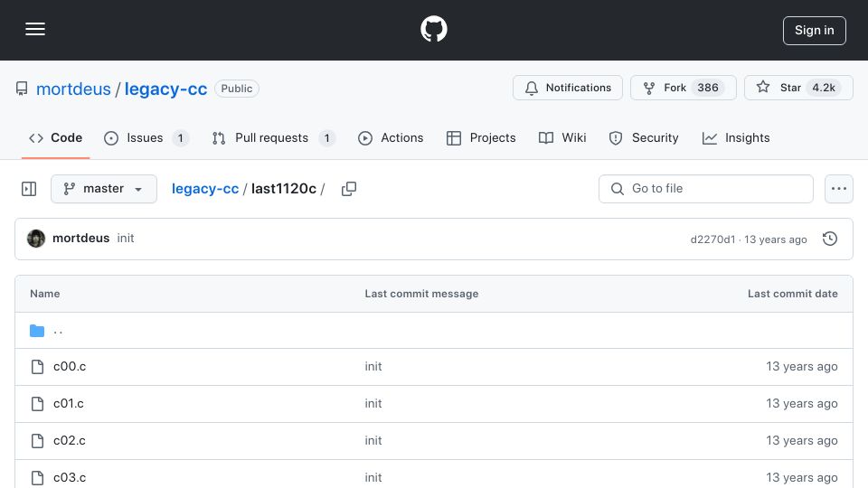Copy path using the copy icon
868x488 pixels.
[349, 189]
